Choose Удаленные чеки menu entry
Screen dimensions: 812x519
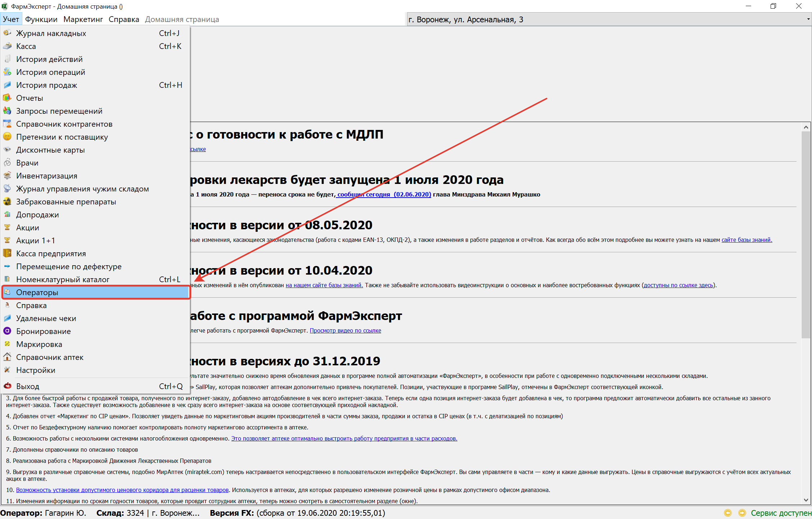[x=95, y=318]
